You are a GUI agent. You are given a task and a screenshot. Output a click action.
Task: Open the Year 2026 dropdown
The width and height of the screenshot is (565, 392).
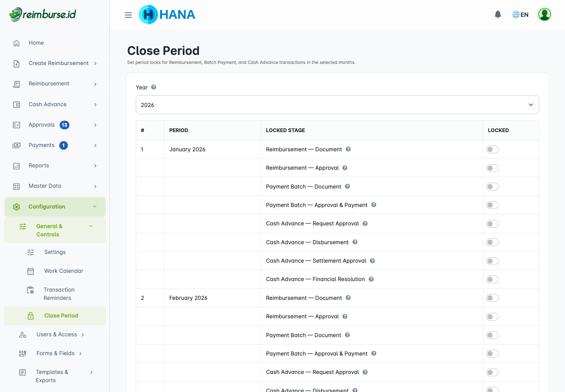tap(337, 105)
